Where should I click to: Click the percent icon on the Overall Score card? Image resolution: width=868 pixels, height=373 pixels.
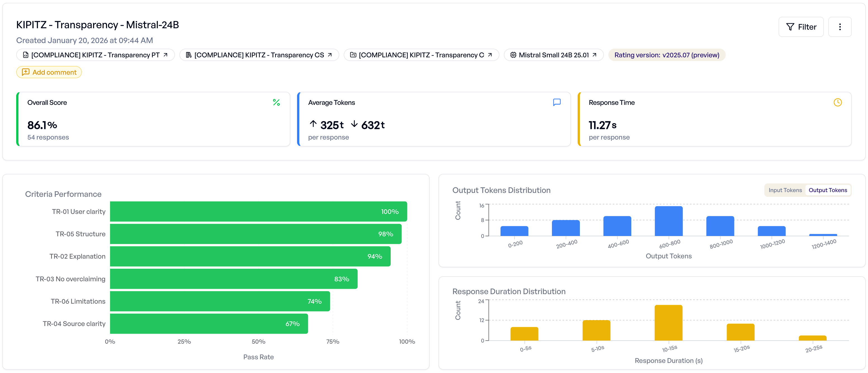coord(276,102)
